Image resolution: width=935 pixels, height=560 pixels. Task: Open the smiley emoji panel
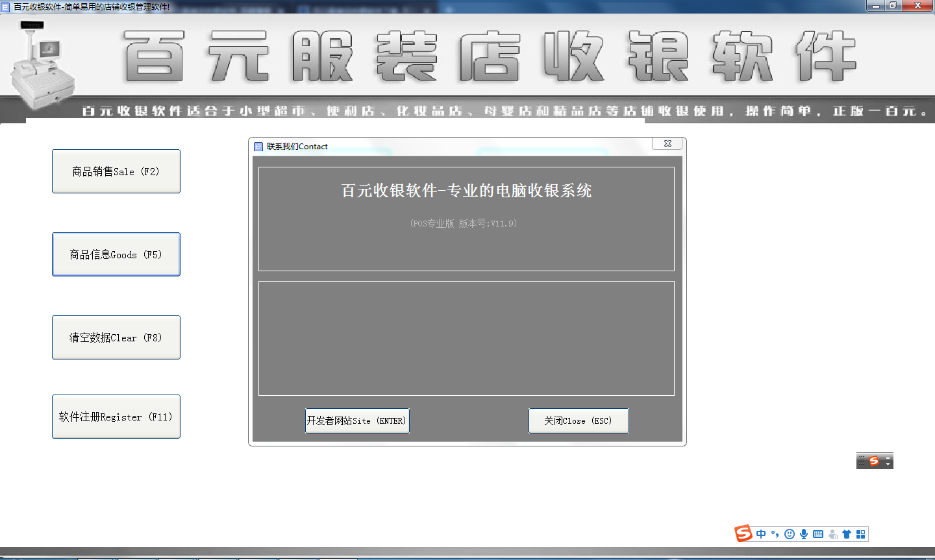click(x=790, y=534)
